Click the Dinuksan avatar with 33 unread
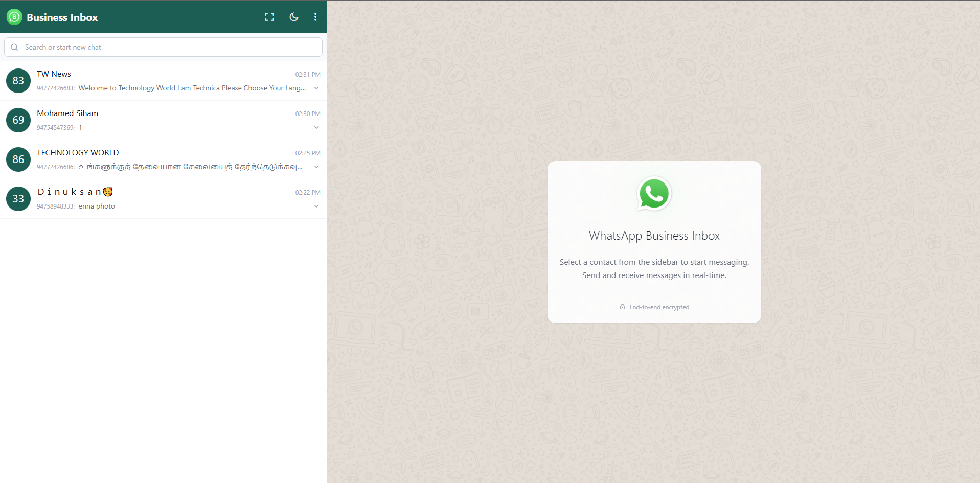 tap(18, 199)
